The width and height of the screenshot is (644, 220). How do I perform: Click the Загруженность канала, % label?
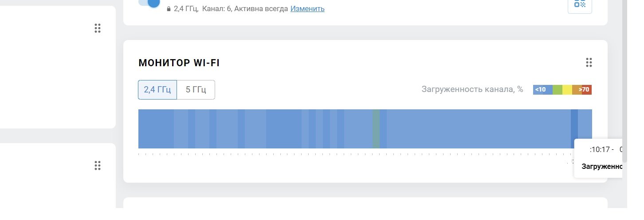(x=472, y=90)
